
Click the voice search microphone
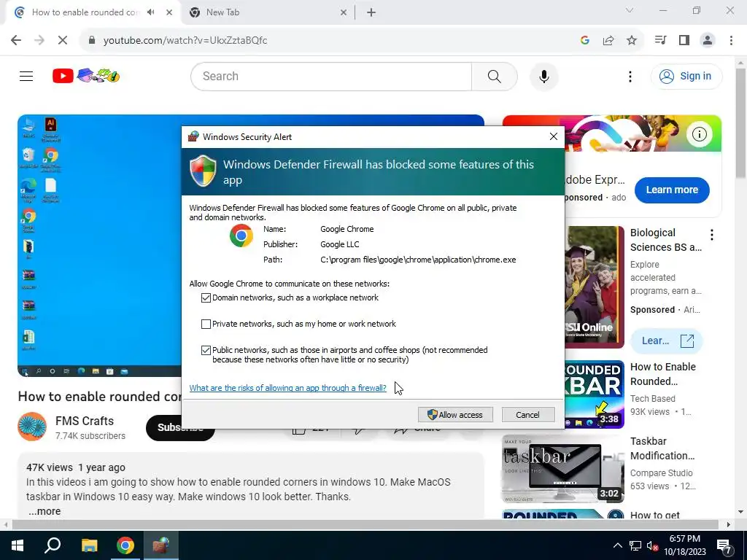click(543, 76)
